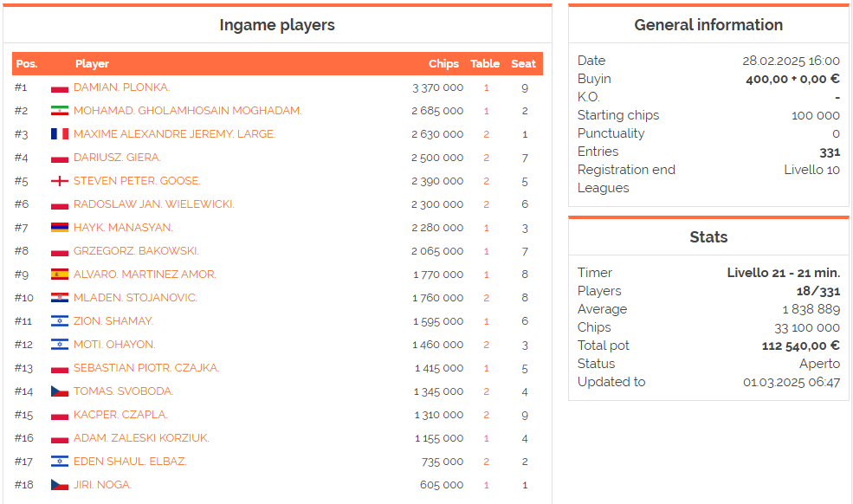Screen dimensions: 853x504
Task: Open MOTI. OHAYON. player link
Action: (115, 345)
